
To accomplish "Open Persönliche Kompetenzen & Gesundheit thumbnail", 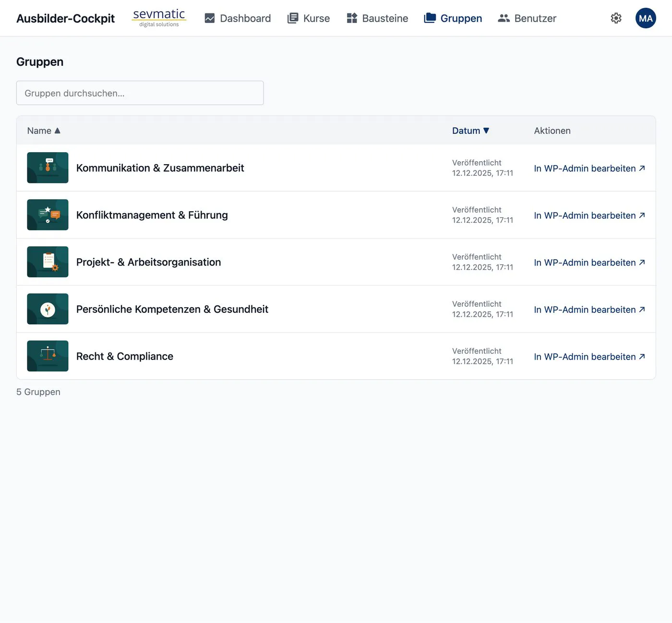I will point(48,309).
